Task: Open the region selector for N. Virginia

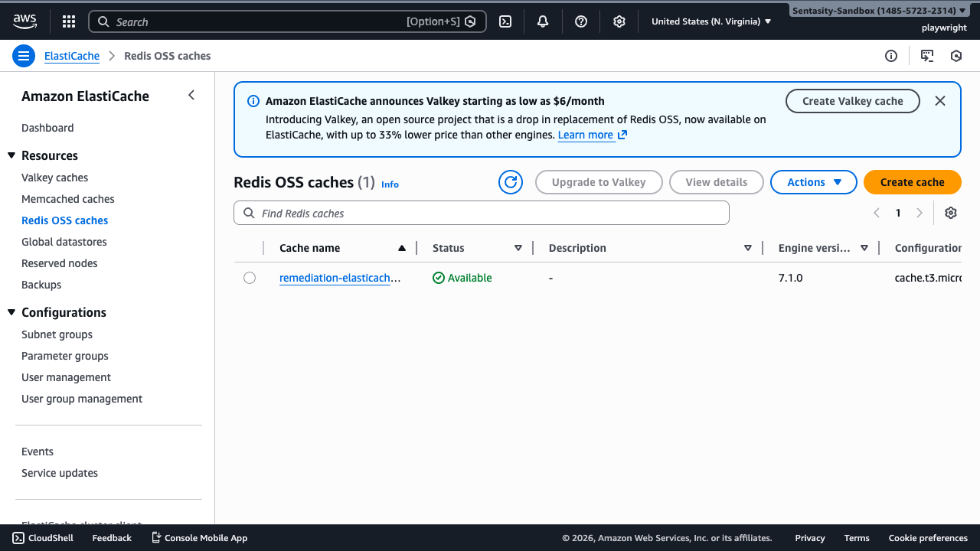Action: click(x=710, y=21)
